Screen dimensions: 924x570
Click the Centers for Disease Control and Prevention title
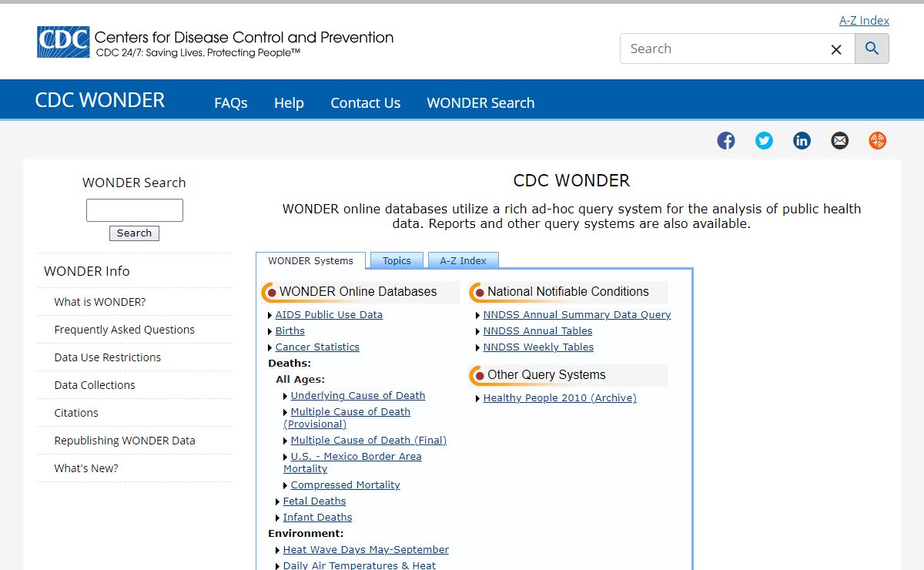tap(244, 37)
